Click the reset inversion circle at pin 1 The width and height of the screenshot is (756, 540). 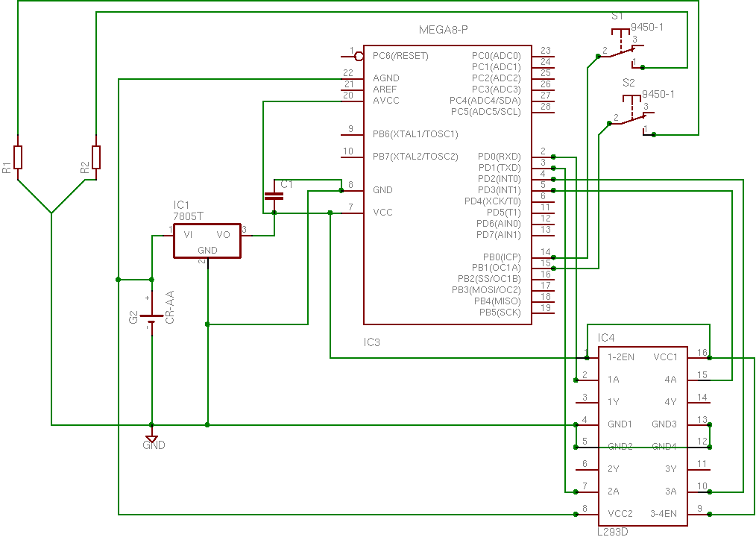[359, 57]
